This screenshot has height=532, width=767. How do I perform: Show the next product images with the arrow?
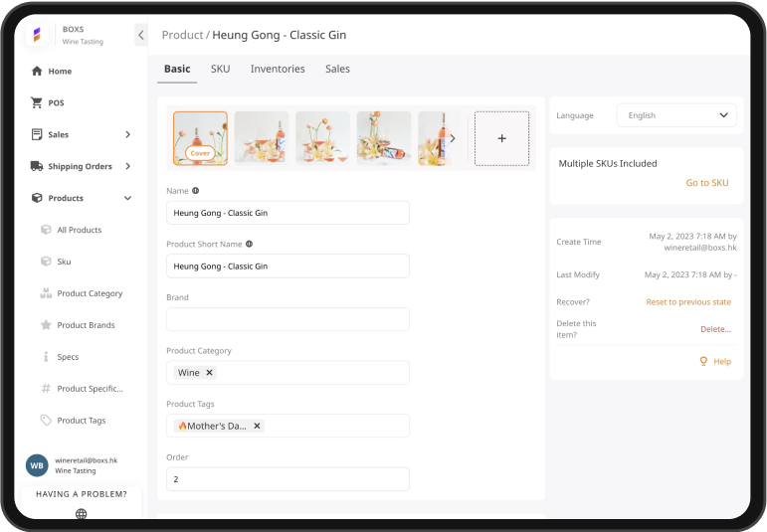[x=453, y=138]
